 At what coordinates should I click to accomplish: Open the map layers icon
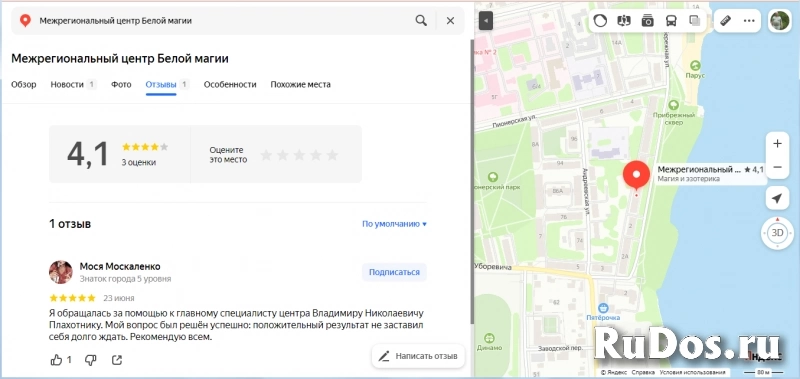pos(694,20)
